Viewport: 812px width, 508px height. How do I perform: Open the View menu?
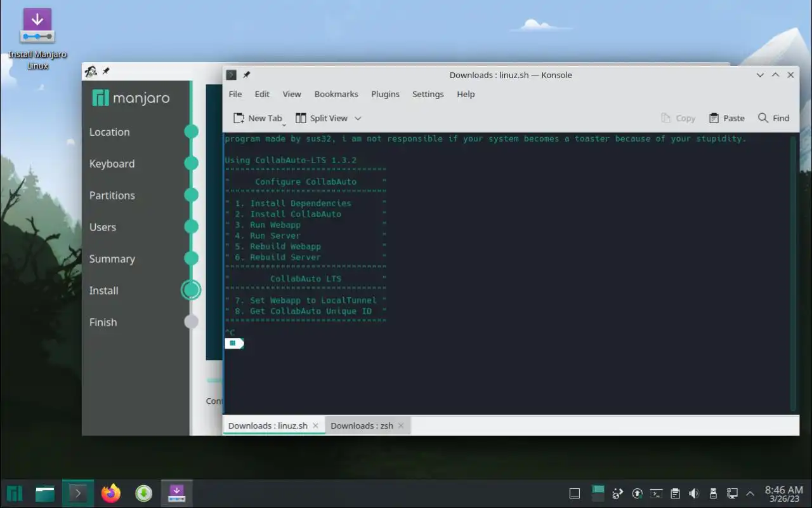click(292, 94)
